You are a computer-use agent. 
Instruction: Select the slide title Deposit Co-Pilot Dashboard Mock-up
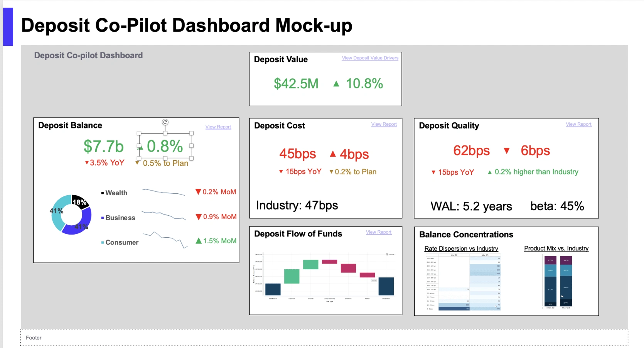[187, 25]
